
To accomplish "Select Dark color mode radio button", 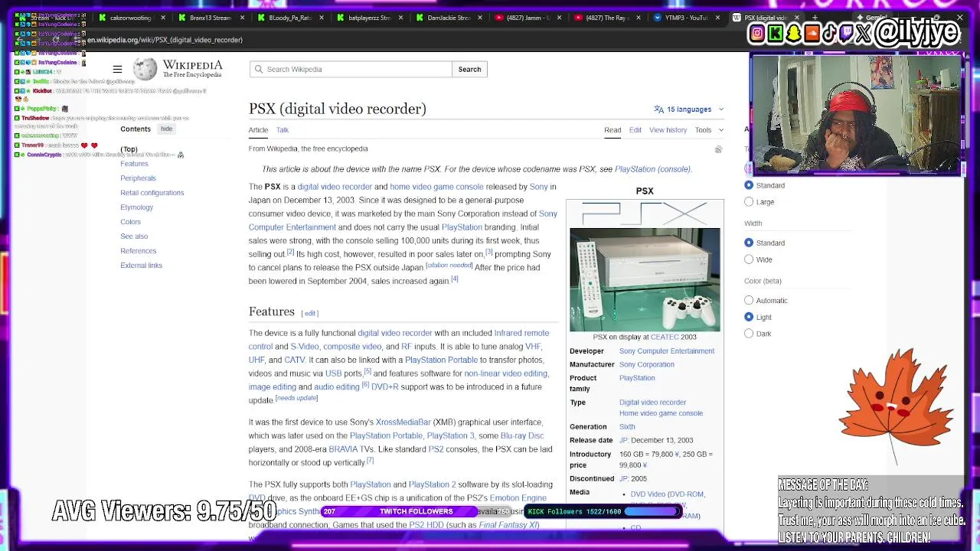I will [x=749, y=334].
